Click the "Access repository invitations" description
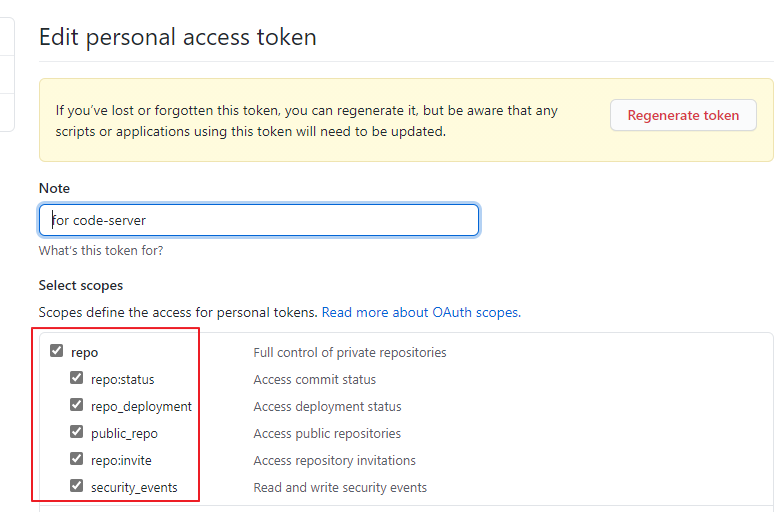 coord(334,460)
